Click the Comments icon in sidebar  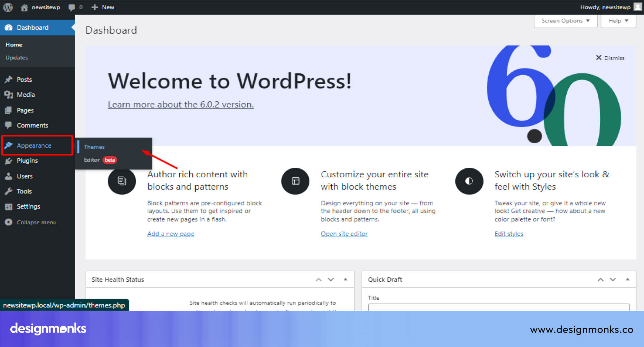point(8,125)
